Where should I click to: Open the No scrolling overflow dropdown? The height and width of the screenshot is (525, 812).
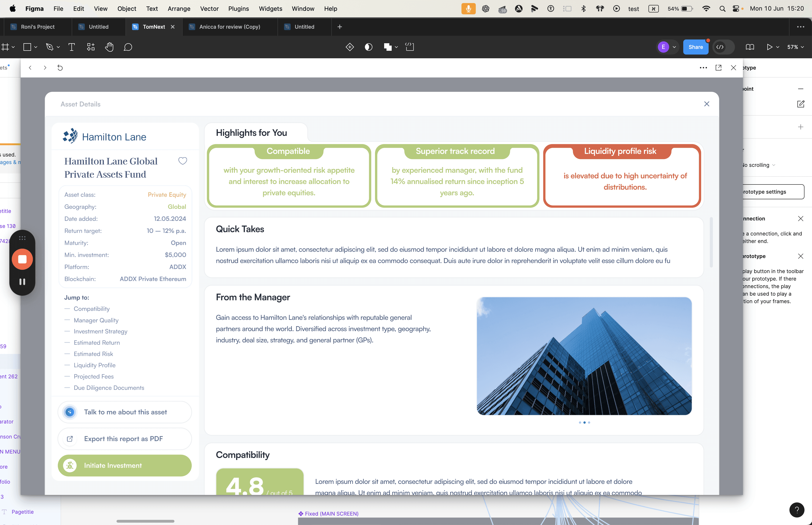coord(759,165)
